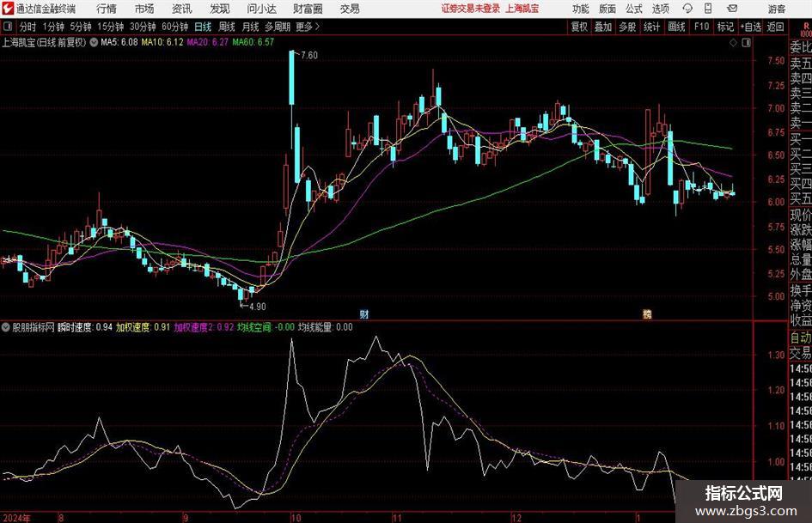Toggle the side panel icon at chart top right

coord(746,43)
